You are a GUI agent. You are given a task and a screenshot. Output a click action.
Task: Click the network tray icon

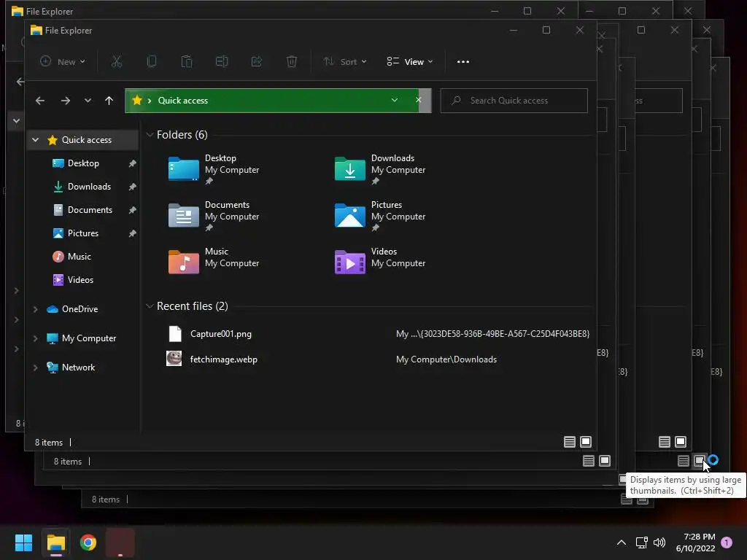click(641, 542)
